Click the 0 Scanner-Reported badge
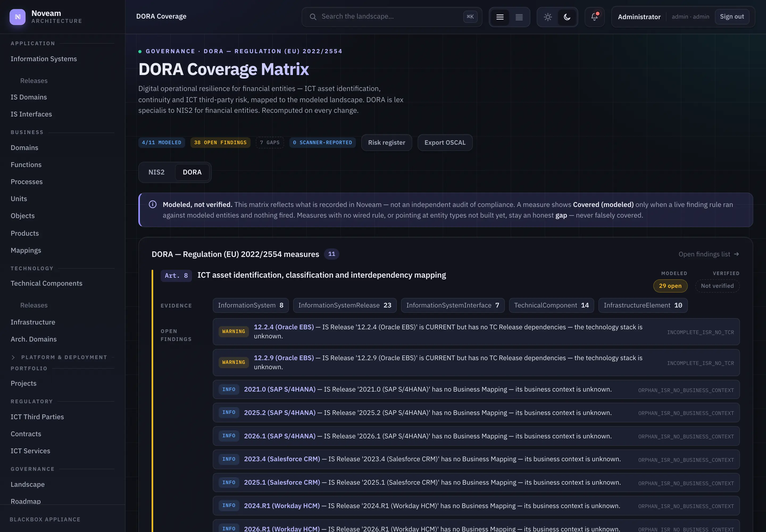The image size is (766, 532). [322, 143]
